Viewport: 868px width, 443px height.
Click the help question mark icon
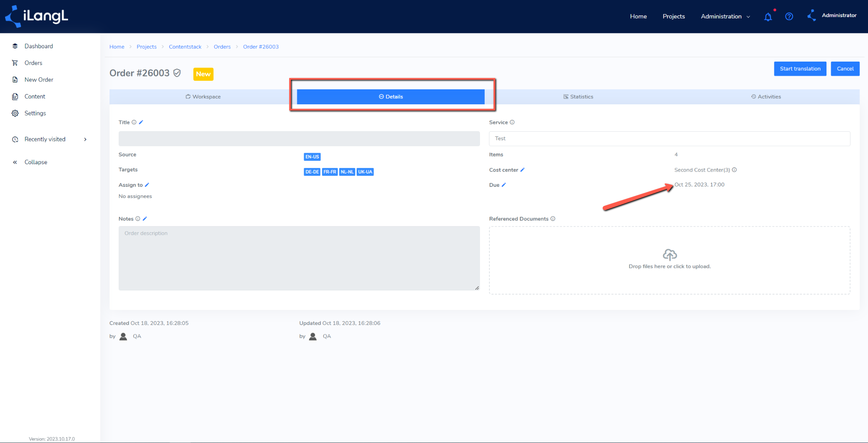[789, 17]
